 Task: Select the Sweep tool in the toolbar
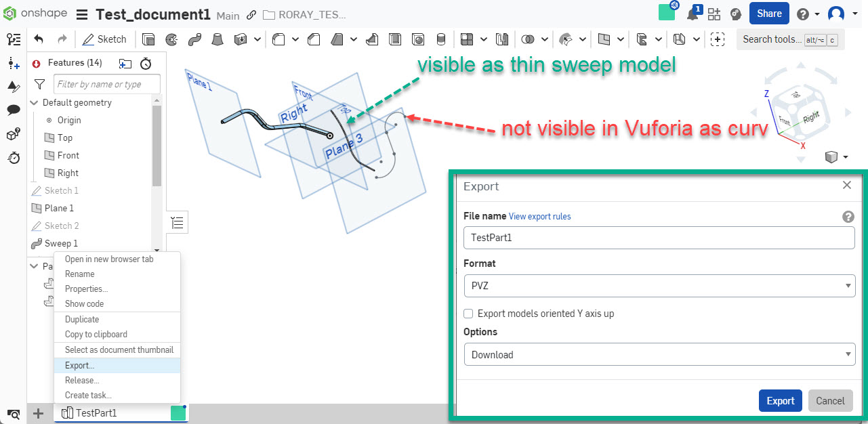pos(194,39)
